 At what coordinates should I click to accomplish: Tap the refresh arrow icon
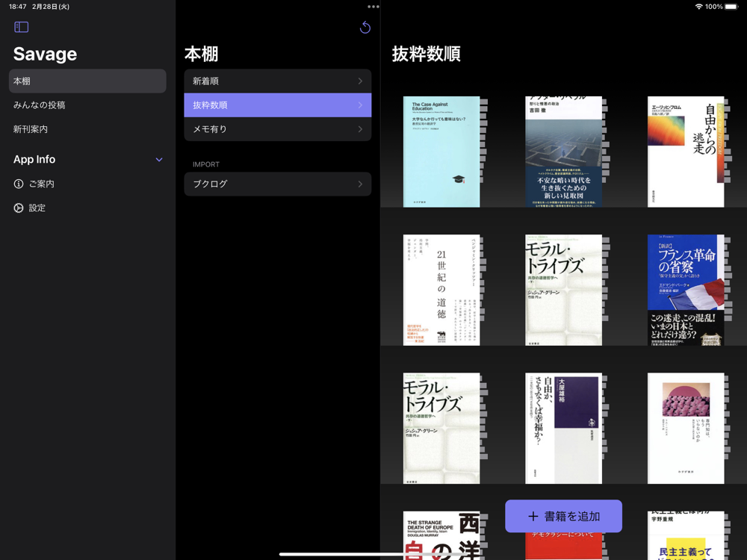coord(365,27)
